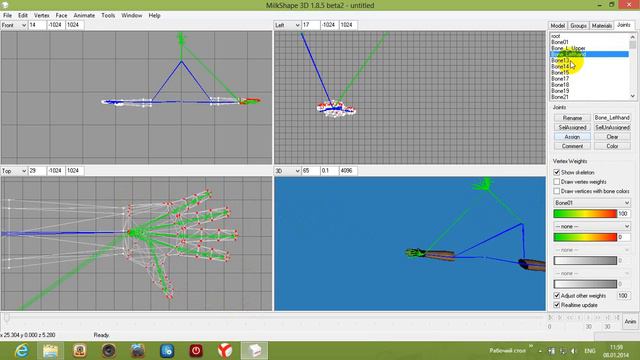Open the Animate menu
This screenshot has height=360, width=640.
pos(84,15)
